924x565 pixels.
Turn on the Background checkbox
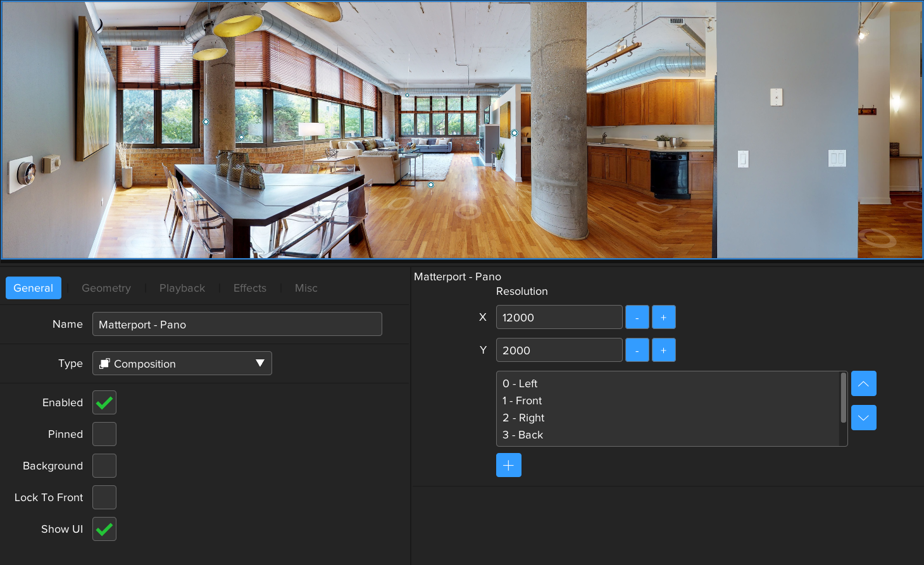click(104, 466)
